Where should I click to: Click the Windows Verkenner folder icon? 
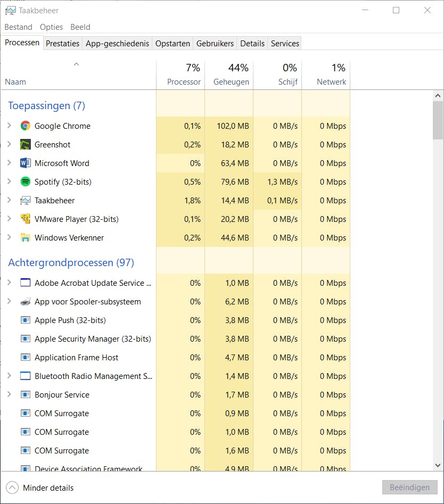26,238
